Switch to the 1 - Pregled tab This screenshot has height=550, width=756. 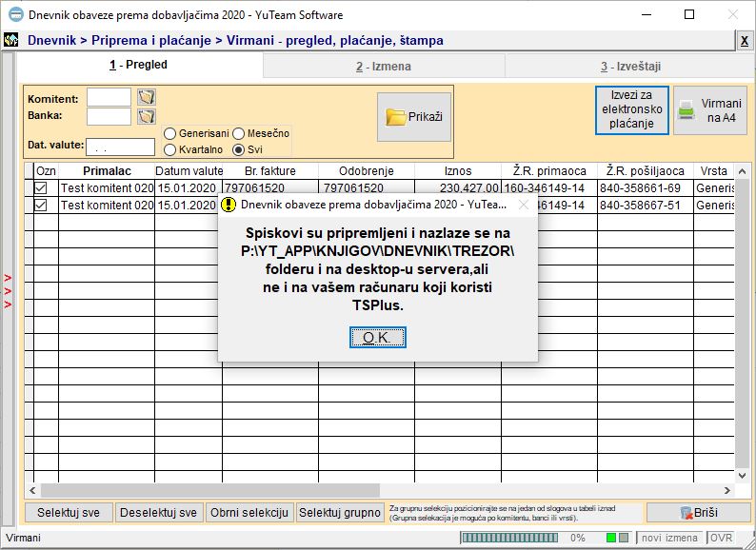pyautogui.click(x=138, y=65)
